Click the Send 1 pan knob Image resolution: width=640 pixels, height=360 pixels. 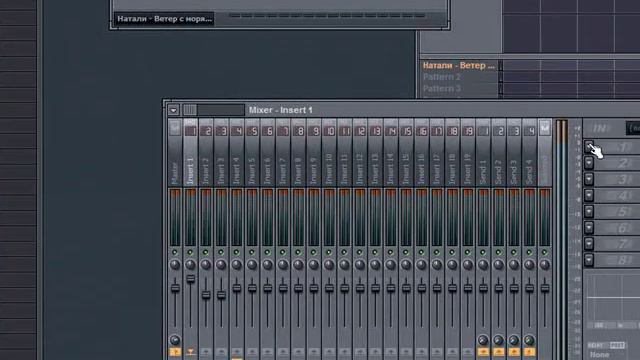click(483, 265)
